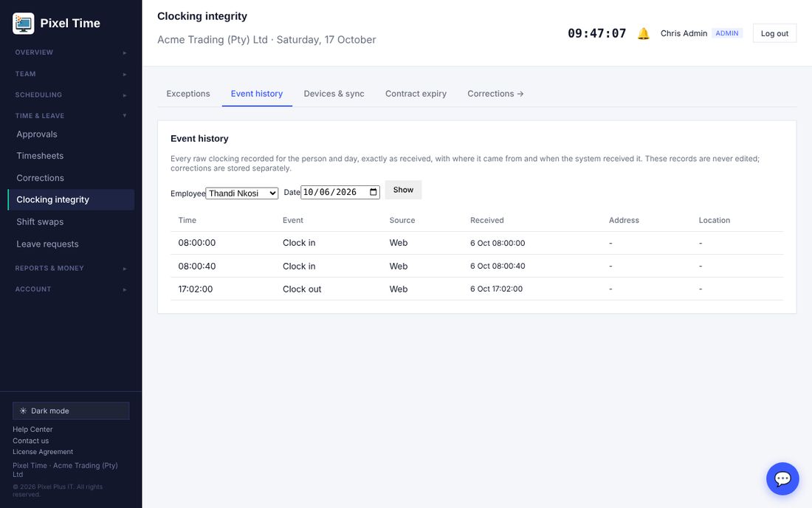Expand the Account sidebar section
The height and width of the screenshot is (508, 812).
[x=71, y=289]
